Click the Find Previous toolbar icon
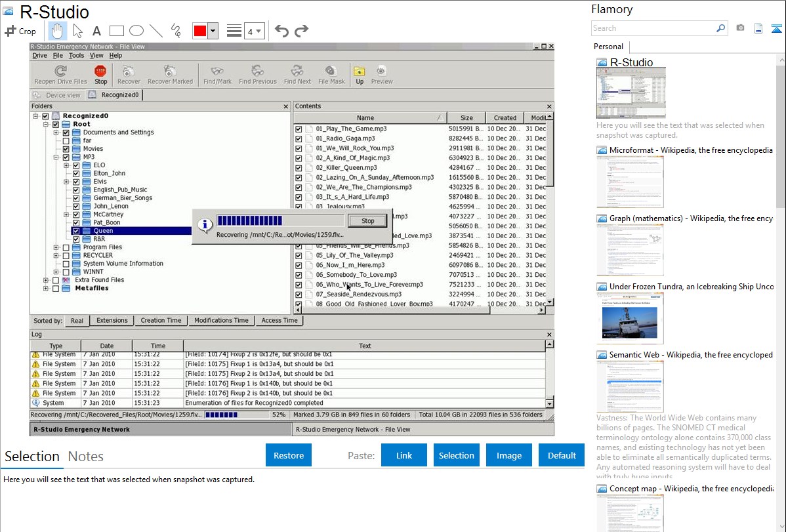Image resolution: width=786 pixels, height=532 pixels. pyautogui.click(x=258, y=75)
